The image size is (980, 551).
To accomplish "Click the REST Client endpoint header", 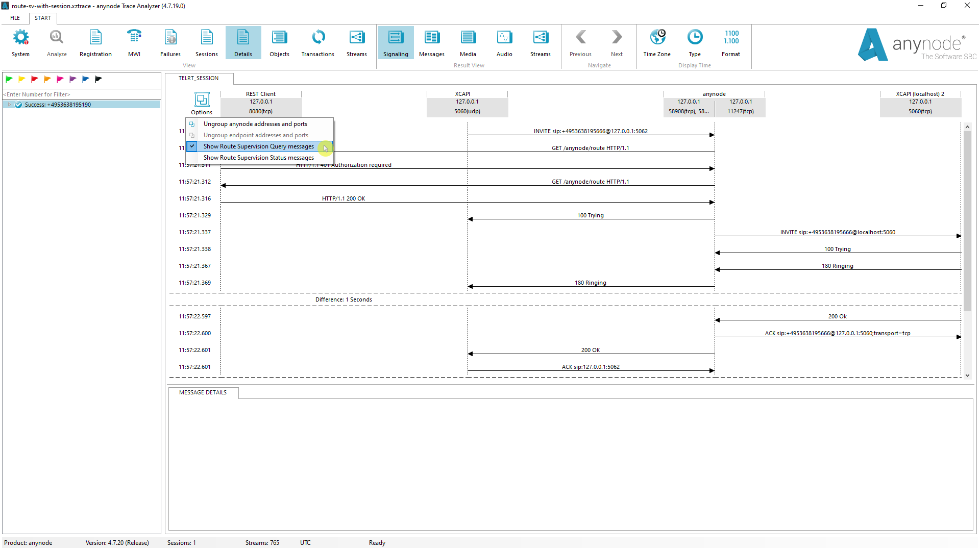I will (261, 104).
